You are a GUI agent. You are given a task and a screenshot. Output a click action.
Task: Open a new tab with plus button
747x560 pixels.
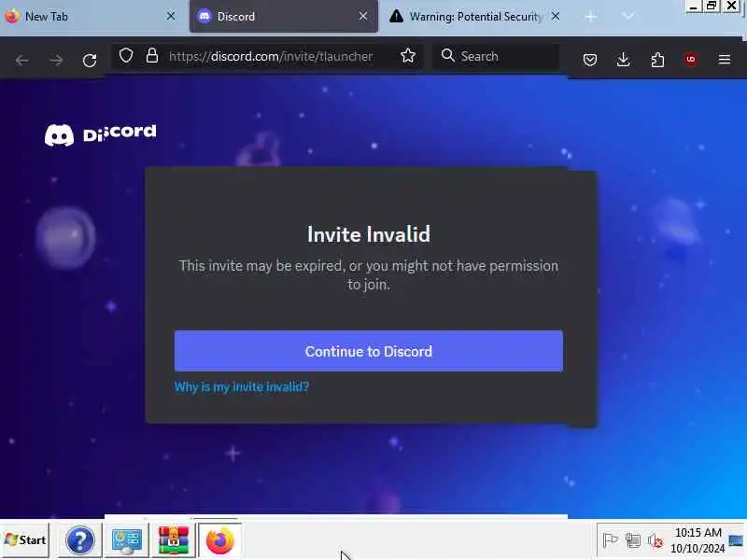tap(591, 17)
